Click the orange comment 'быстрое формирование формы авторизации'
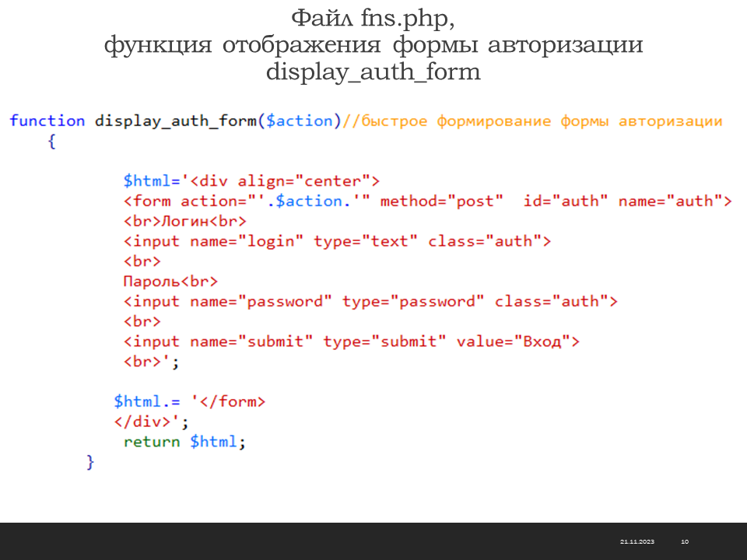This screenshot has height=560, width=747. click(542, 121)
